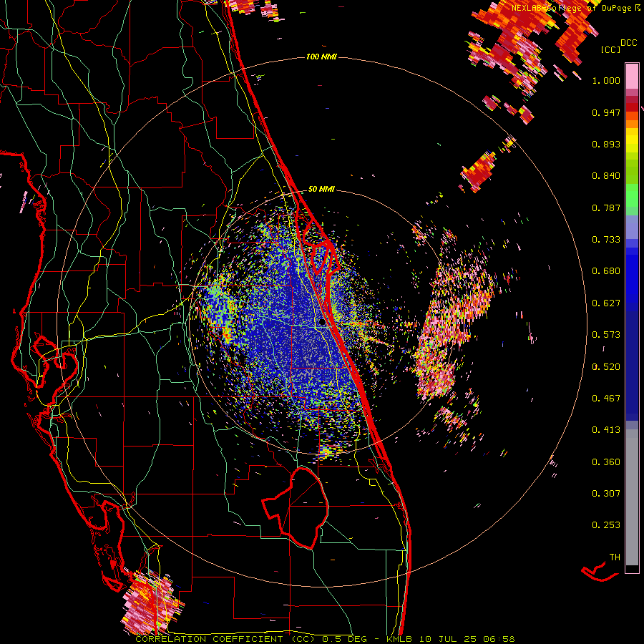Click the 1.000 colorbar value

tap(606, 80)
